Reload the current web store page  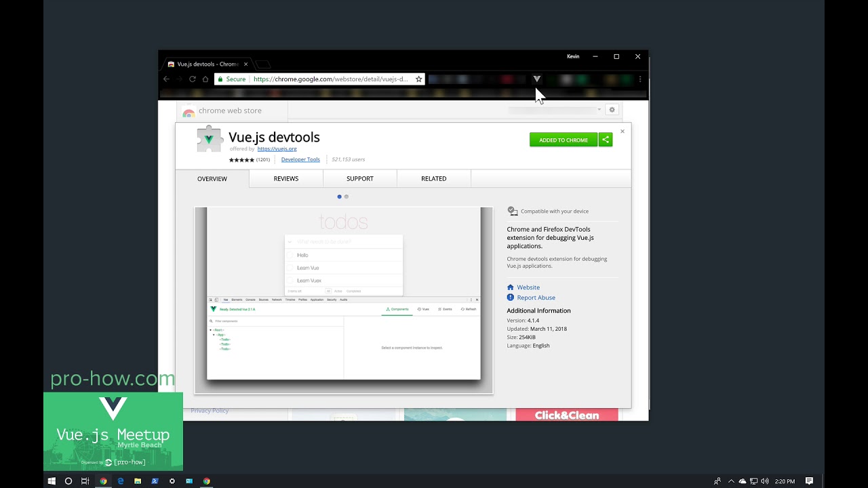tap(193, 79)
